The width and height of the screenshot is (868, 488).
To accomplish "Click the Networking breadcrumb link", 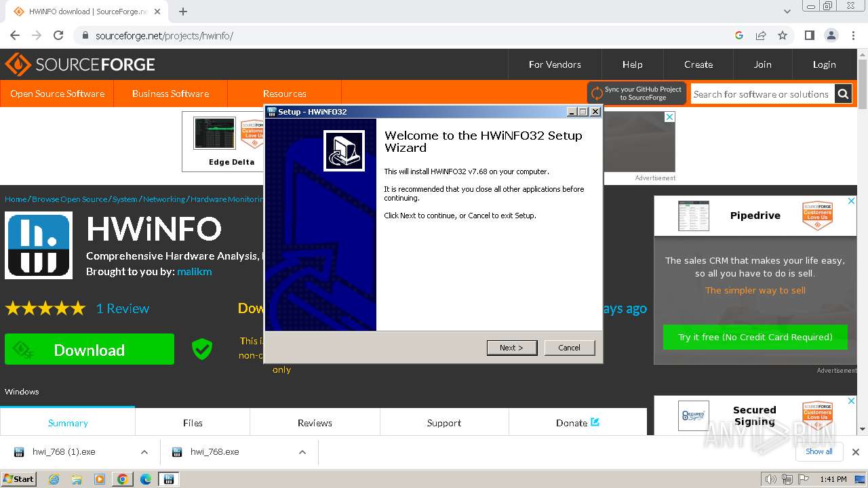I will click(x=164, y=199).
